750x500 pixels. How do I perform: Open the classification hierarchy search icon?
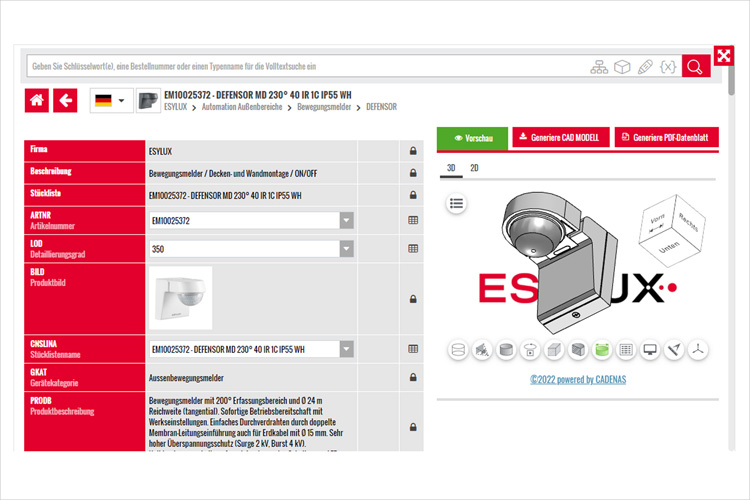[x=598, y=67]
